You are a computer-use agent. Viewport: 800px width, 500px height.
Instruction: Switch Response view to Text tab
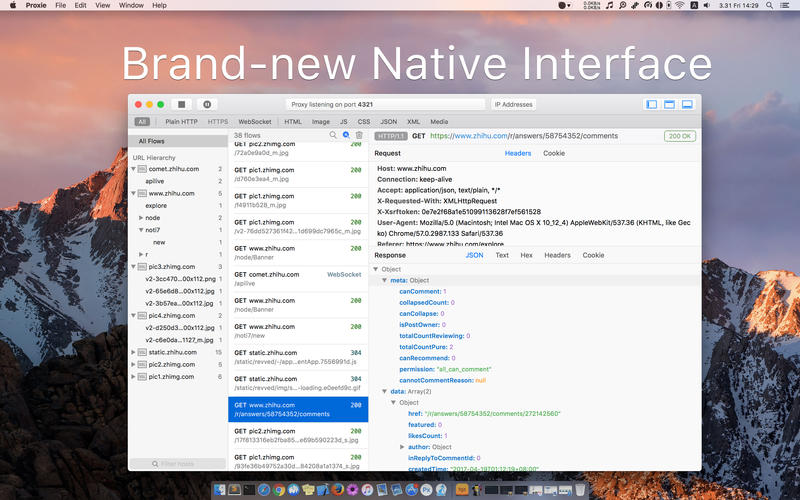click(502, 255)
